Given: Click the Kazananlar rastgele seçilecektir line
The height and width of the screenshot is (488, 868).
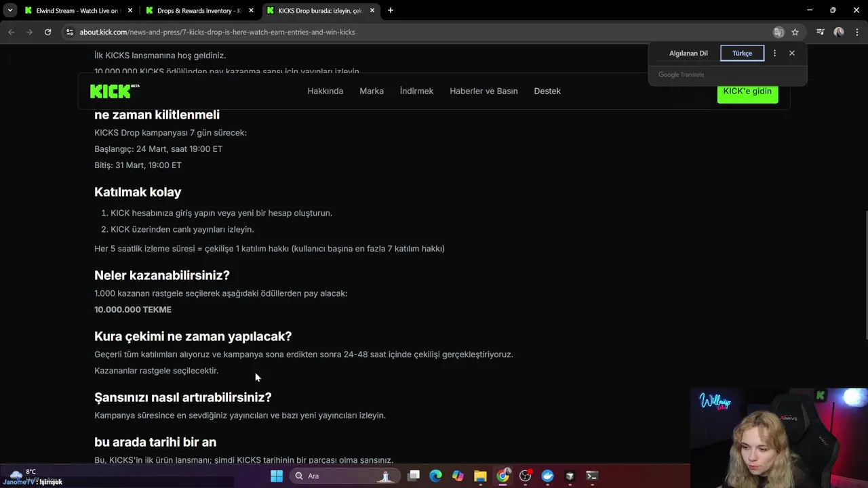Looking at the screenshot, I should pos(156,371).
